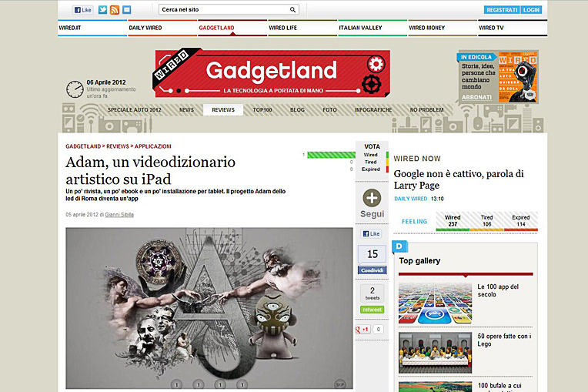Open the TOP100 tab
This screenshot has width=588, height=392.
(262, 110)
